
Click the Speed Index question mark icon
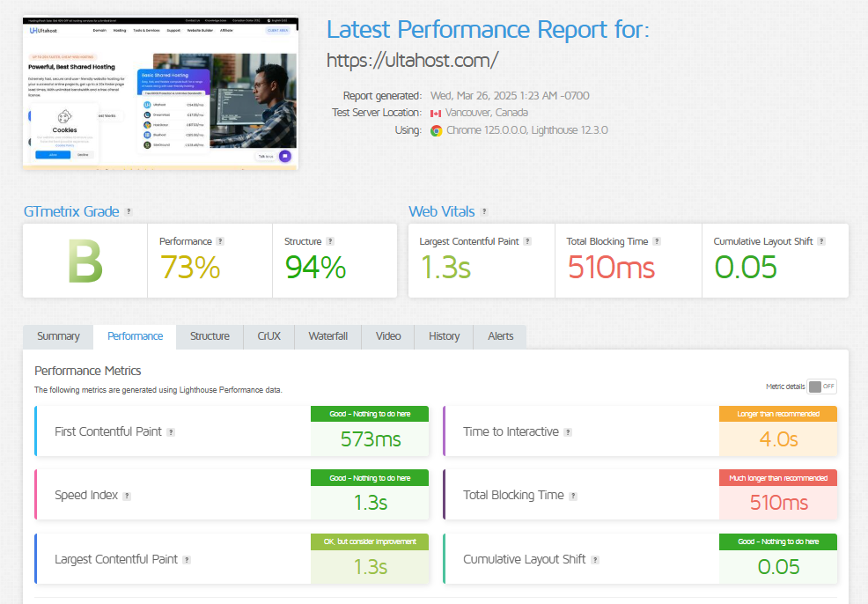tap(127, 496)
